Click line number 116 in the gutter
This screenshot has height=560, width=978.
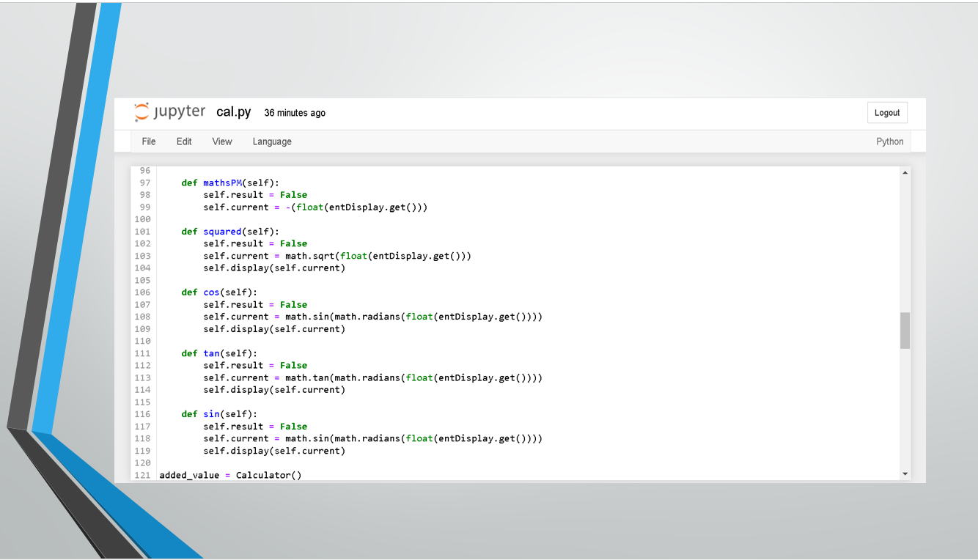tap(143, 414)
